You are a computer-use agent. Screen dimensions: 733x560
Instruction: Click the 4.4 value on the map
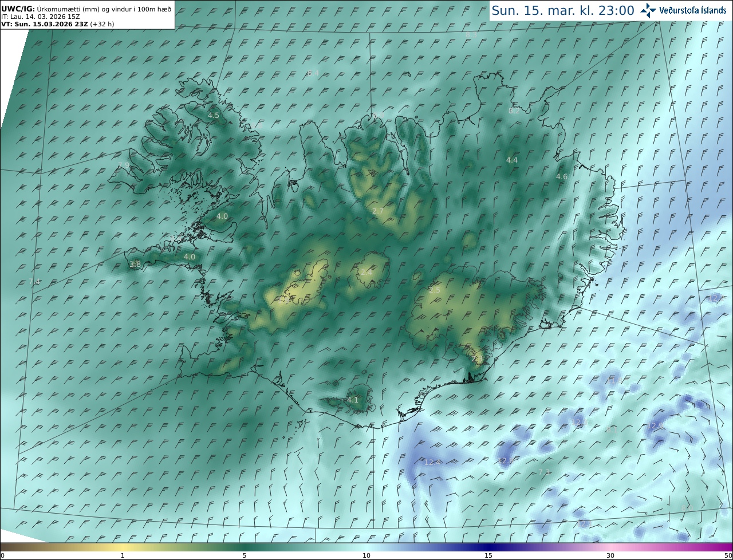512,160
